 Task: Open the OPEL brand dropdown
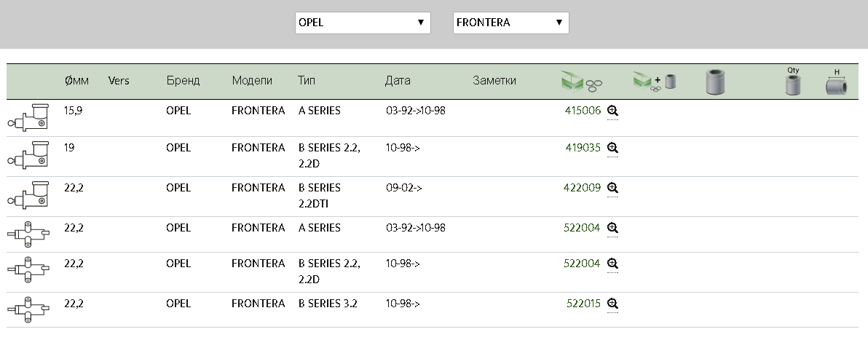click(362, 23)
